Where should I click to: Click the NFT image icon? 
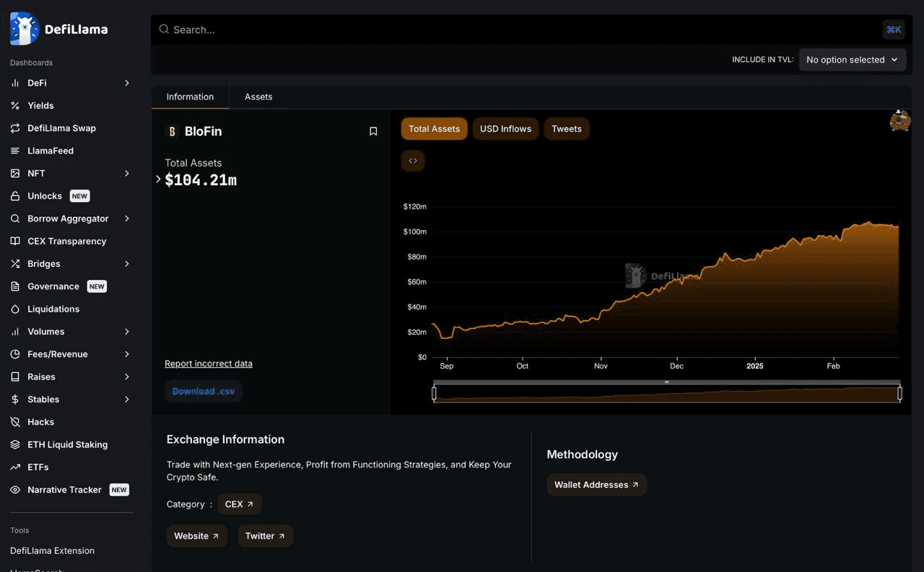[15, 173]
